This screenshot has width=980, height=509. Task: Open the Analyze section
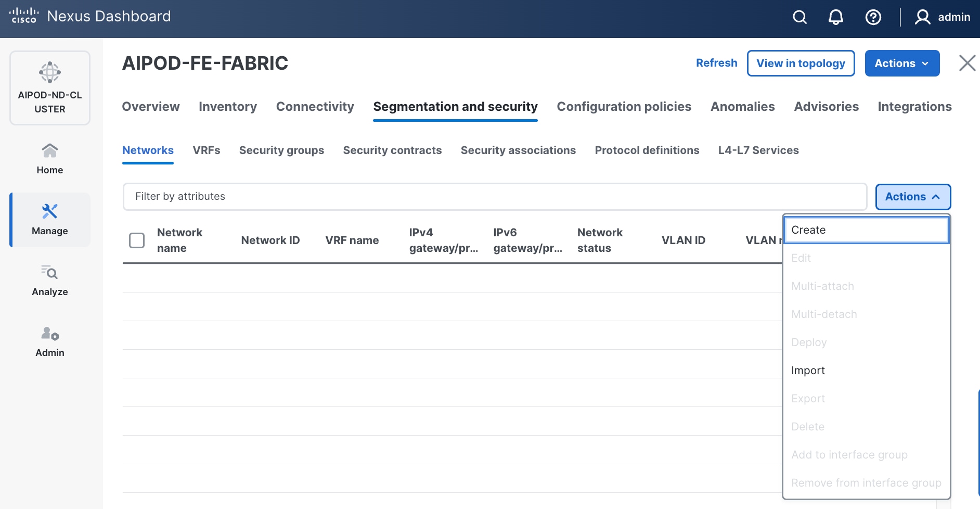[x=50, y=281]
